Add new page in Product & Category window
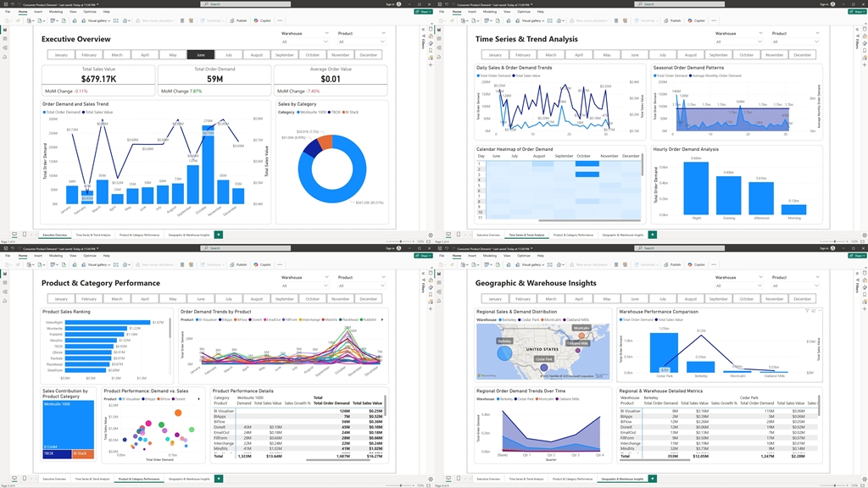The width and height of the screenshot is (868, 488). point(219,479)
